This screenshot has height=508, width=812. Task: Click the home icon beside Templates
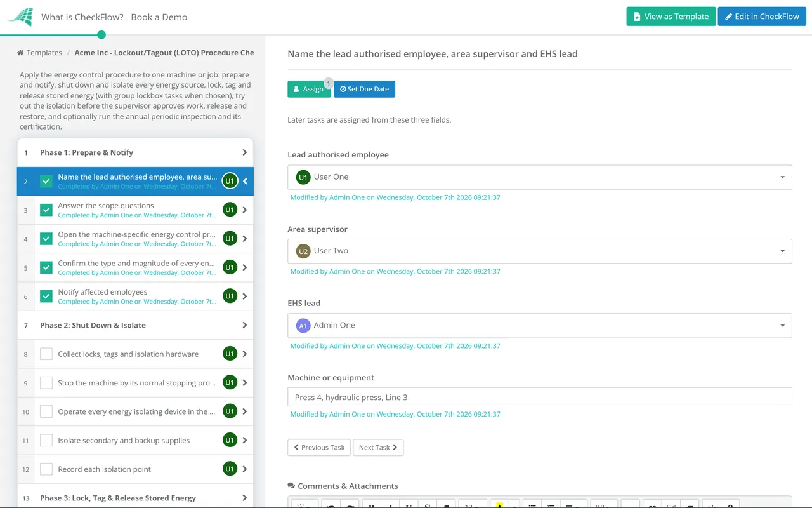pos(20,53)
